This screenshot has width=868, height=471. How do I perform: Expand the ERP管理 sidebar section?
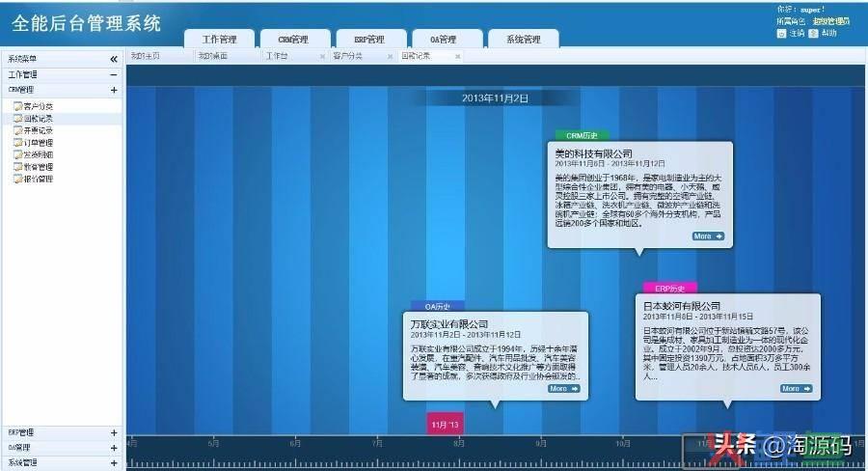point(114,432)
